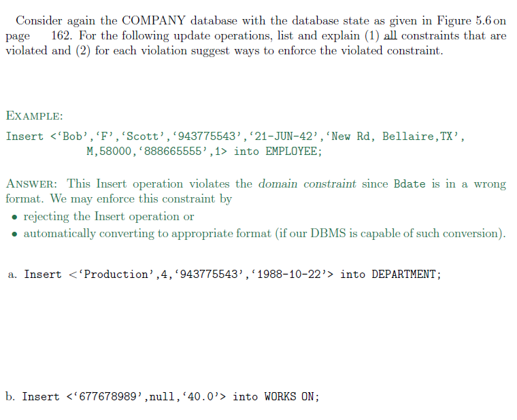The image size is (517, 420).
Task: Click the underlined word "all"
Action: pos(391,36)
